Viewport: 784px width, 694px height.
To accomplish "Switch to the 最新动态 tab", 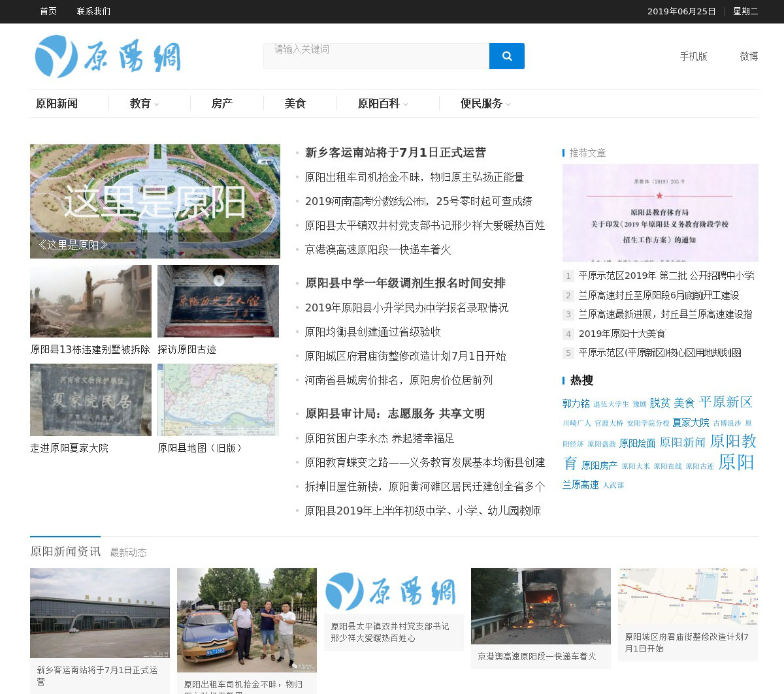I will coord(128,552).
